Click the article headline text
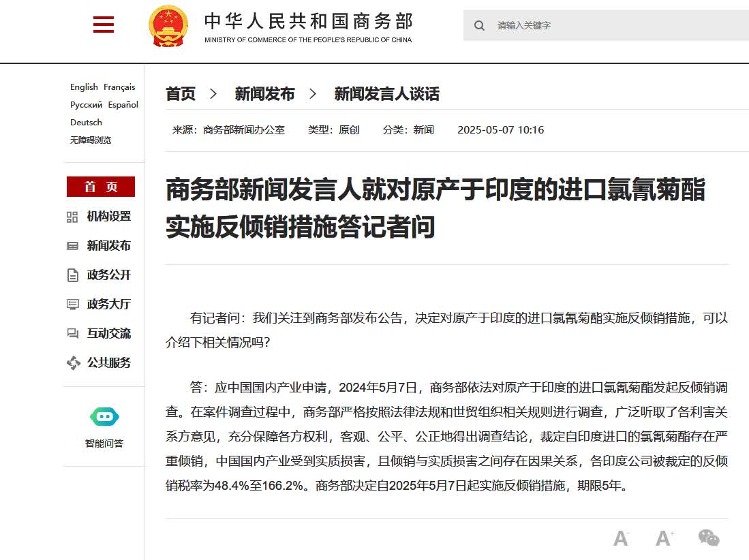The image size is (749, 560). pyautogui.click(x=435, y=208)
